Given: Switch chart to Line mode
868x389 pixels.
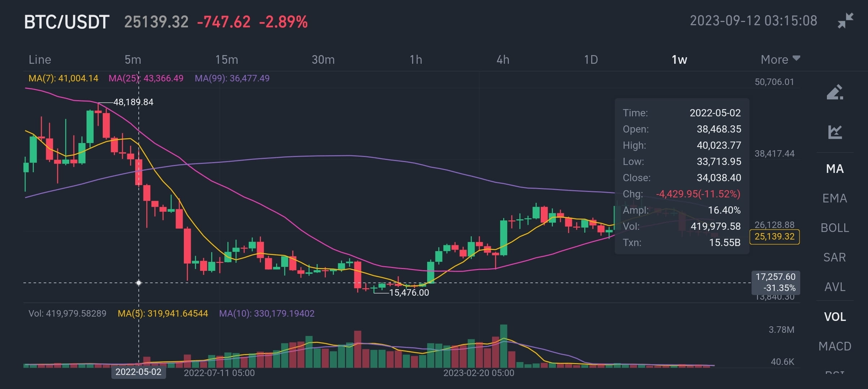Looking at the screenshot, I should tap(39, 59).
